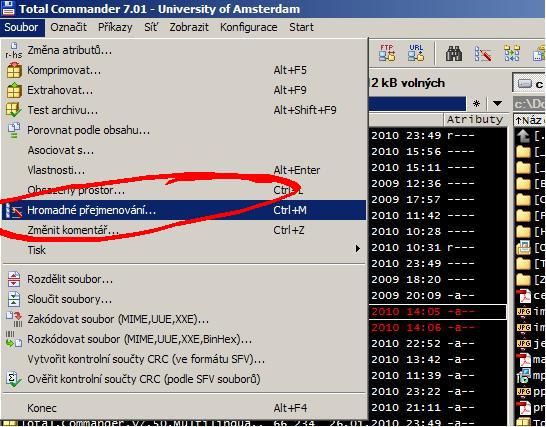
Task: Click the split icon beside Rozdělit soubor
Action: pos(14,279)
